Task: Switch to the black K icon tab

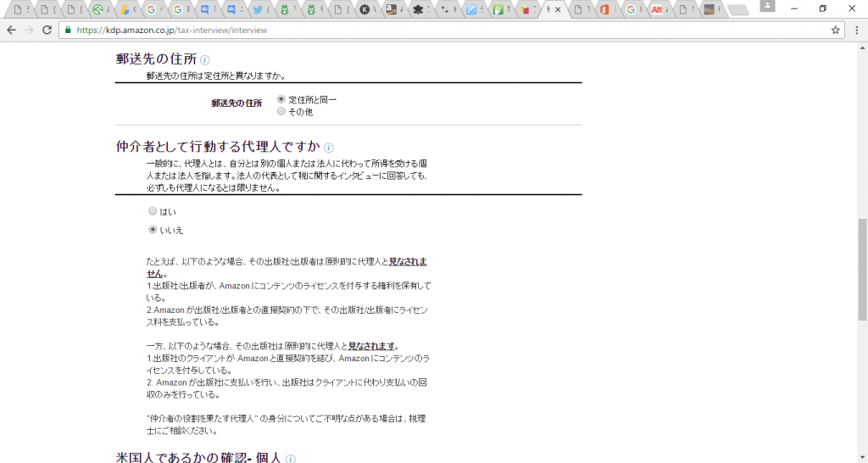Action: 364,9
